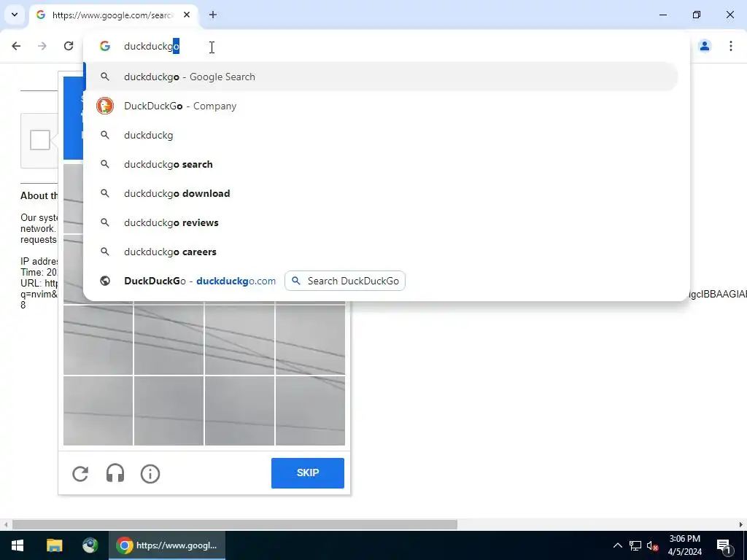The width and height of the screenshot is (747, 560).
Task: Reload the page with the refresh icon
Action: coord(69,46)
